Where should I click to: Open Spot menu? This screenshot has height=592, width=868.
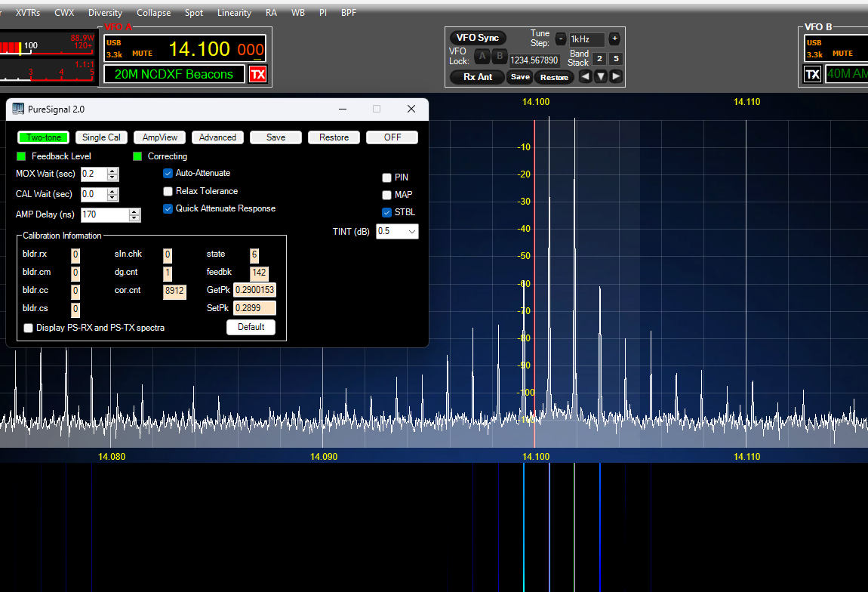pos(194,13)
